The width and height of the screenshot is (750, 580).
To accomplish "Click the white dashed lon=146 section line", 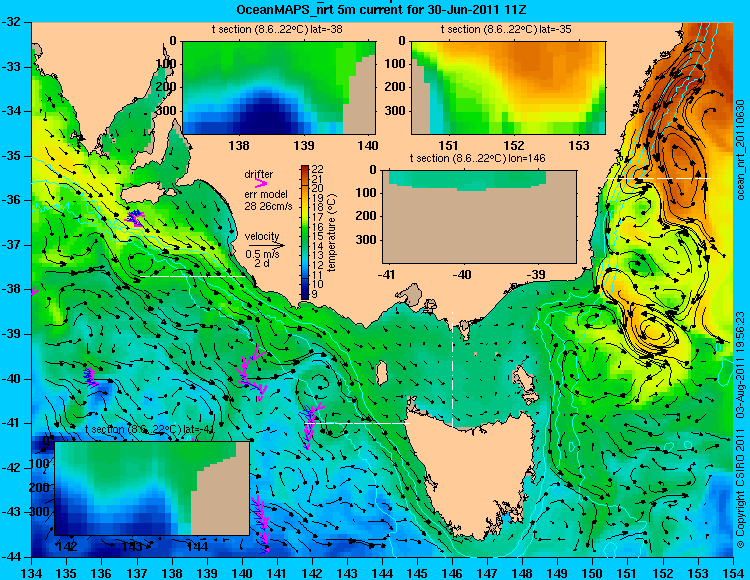I will pyautogui.click(x=452, y=370).
